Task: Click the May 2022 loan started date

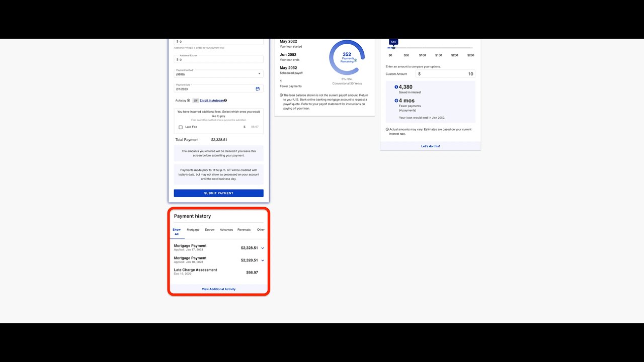Action: click(x=288, y=42)
